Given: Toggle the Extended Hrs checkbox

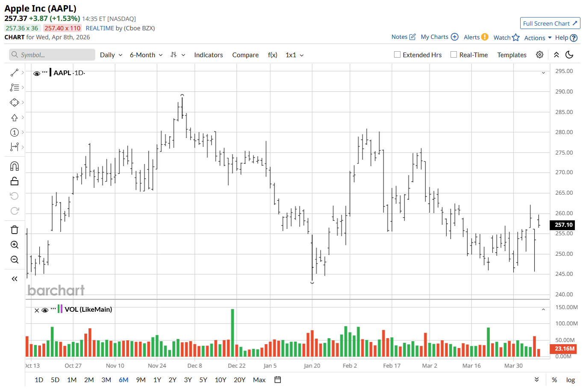Looking at the screenshot, I should tap(398, 55).
